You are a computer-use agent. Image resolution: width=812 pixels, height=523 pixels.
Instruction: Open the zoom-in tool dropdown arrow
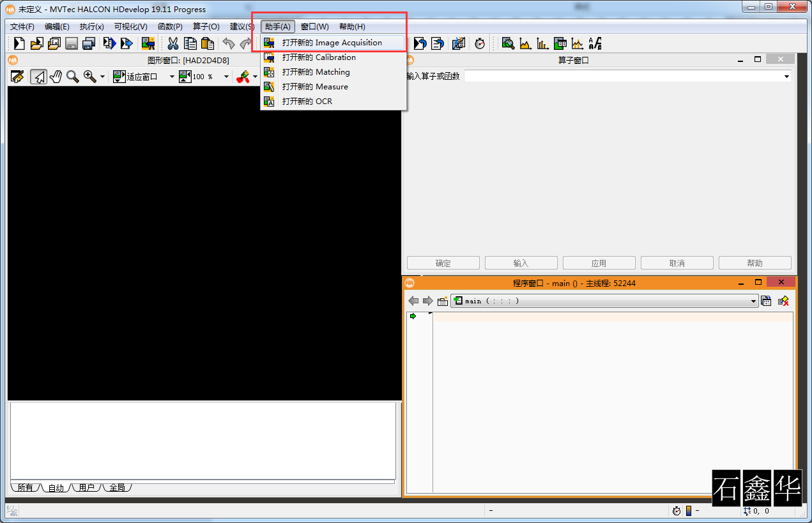102,77
